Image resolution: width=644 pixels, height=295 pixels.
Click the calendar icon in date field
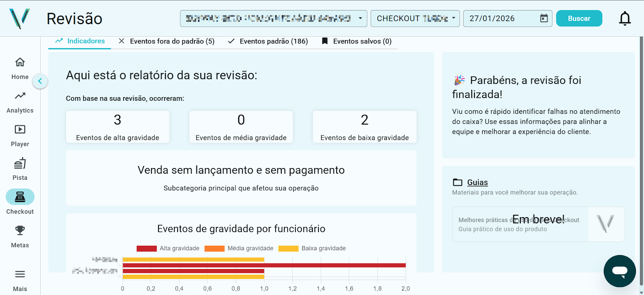[x=544, y=19]
